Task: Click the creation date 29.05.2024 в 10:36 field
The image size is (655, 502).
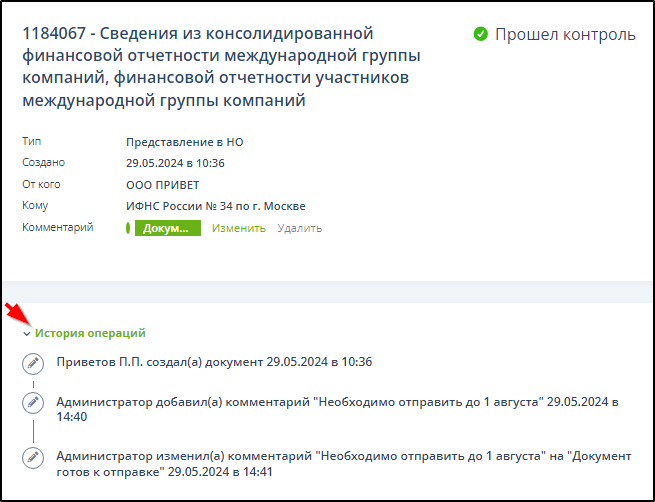Action: click(x=175, y=163)
